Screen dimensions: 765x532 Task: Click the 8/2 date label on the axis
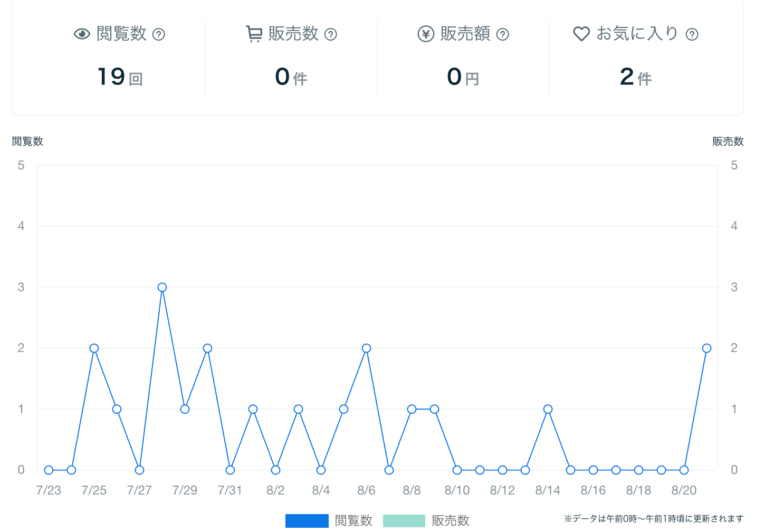(x=275, y=490)
